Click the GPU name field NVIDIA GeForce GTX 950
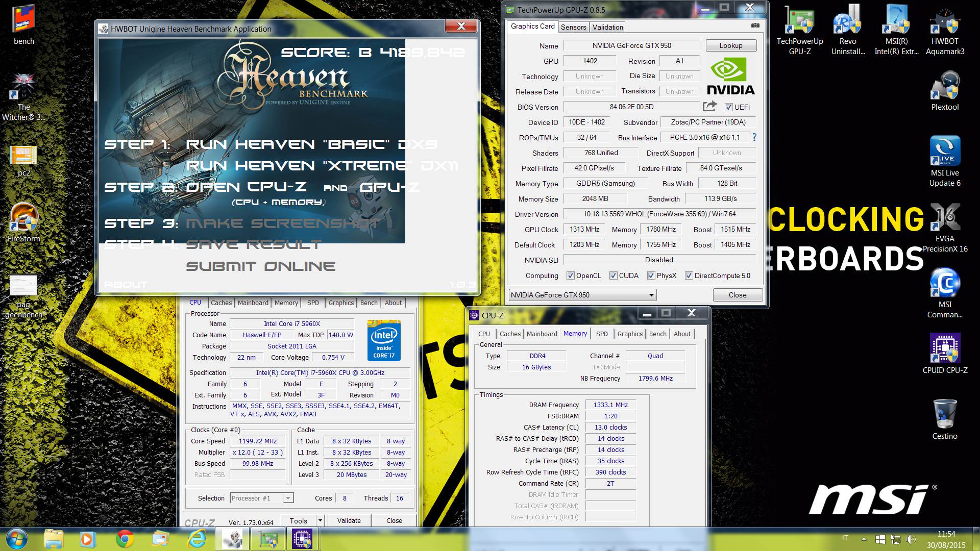The image size is (980, 551). [x=631, y=45]
